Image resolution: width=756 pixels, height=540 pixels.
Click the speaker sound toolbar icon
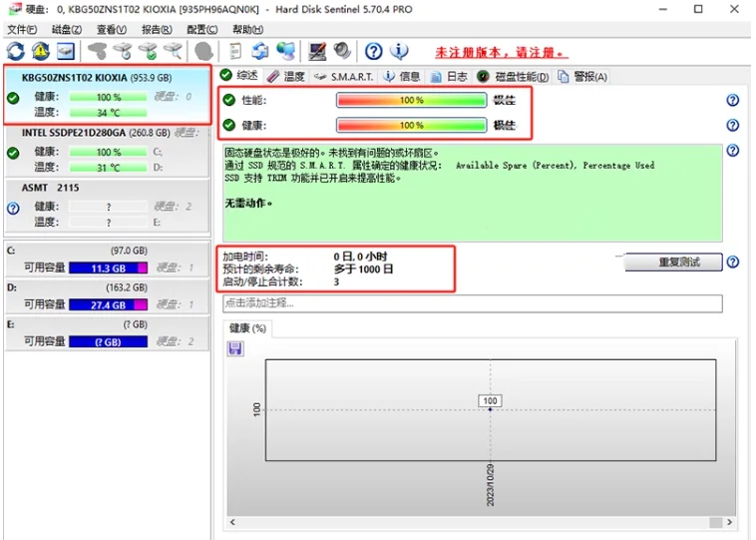point(343,51)
